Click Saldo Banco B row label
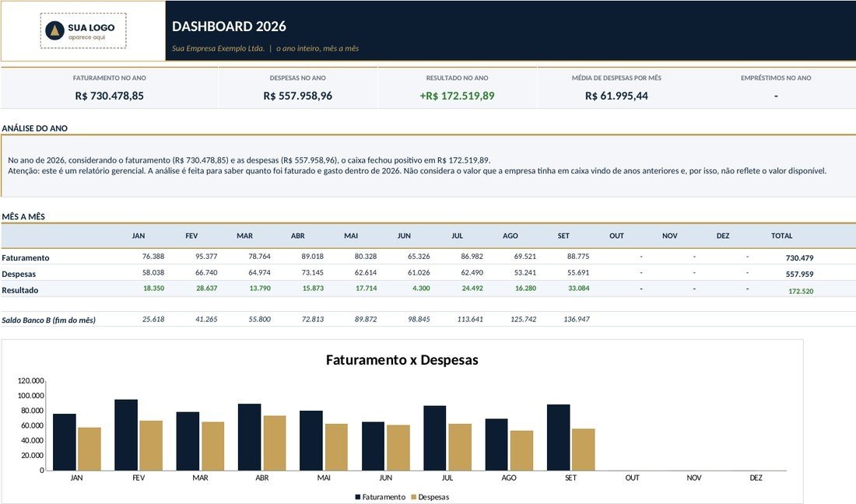The width and height of the screenshot is (856, 504). pos(48,320)
